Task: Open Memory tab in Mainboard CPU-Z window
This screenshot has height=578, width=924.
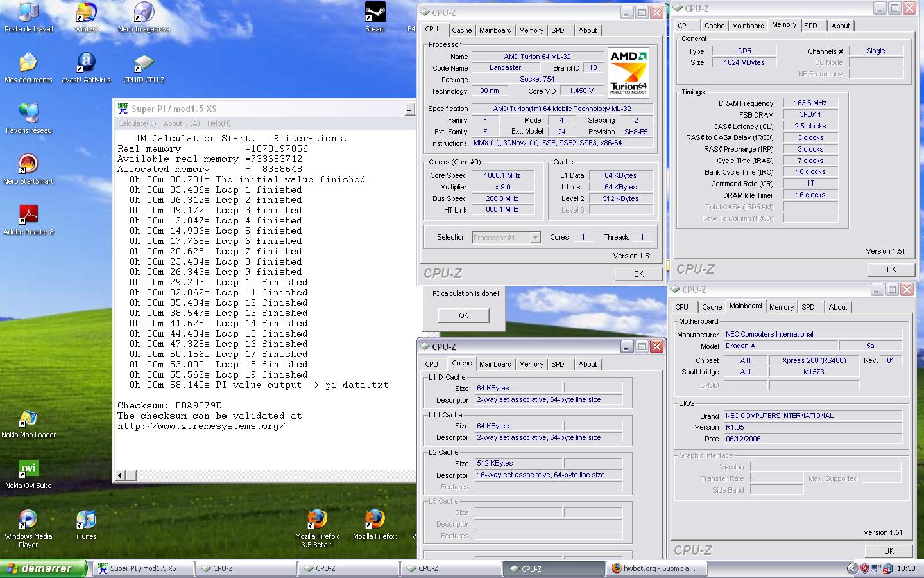Action: 781,307
